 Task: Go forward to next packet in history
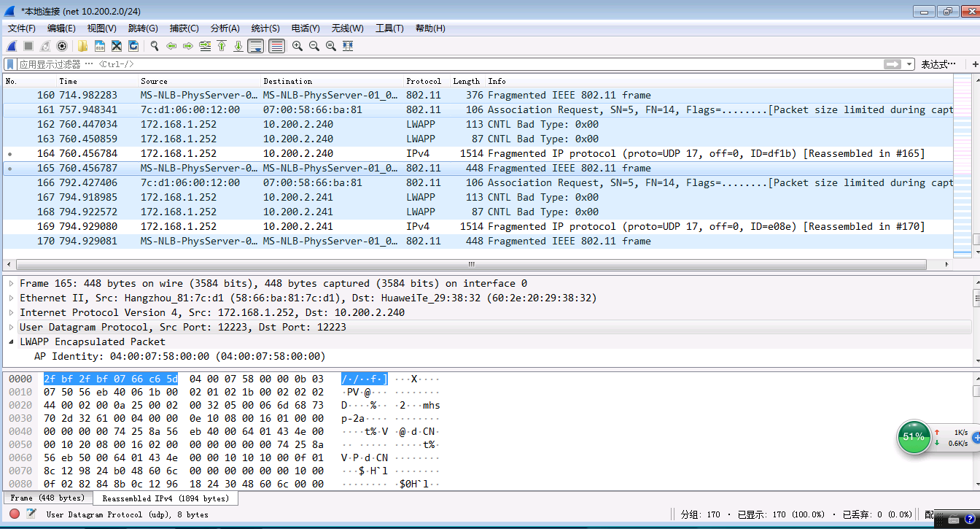(188, 46)
